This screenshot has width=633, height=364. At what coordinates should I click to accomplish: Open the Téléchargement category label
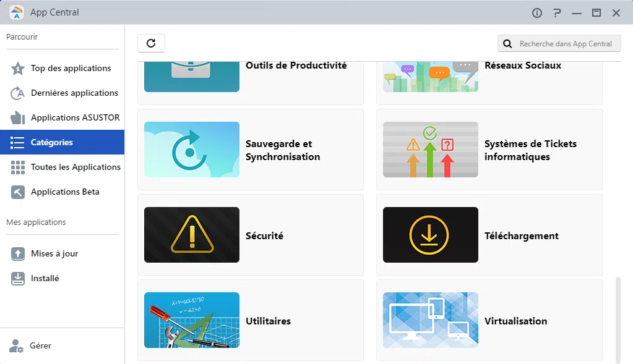[x=522, y=236]
